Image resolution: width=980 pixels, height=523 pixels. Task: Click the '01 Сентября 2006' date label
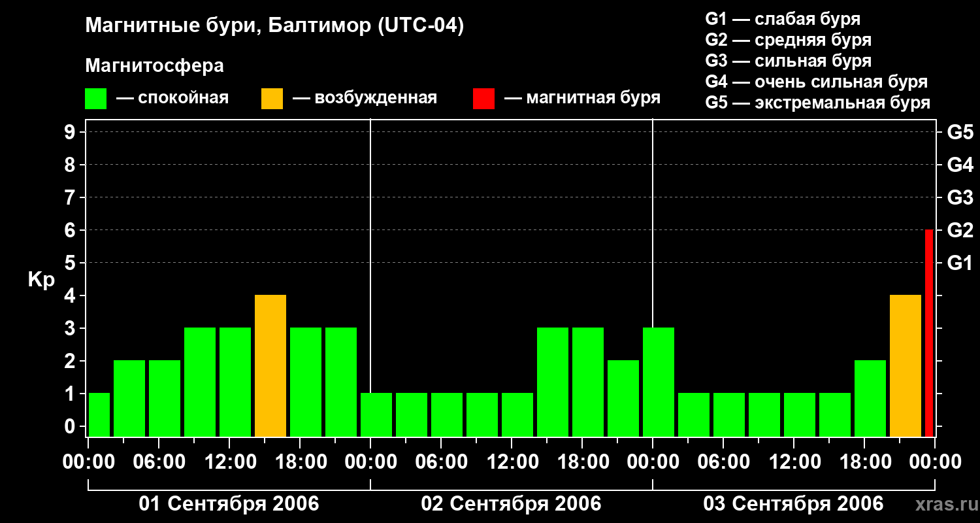(x=229, y=503)
